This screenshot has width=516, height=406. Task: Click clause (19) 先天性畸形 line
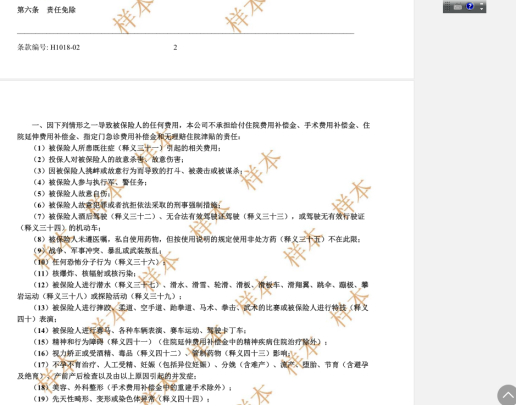tap(122, 399)
